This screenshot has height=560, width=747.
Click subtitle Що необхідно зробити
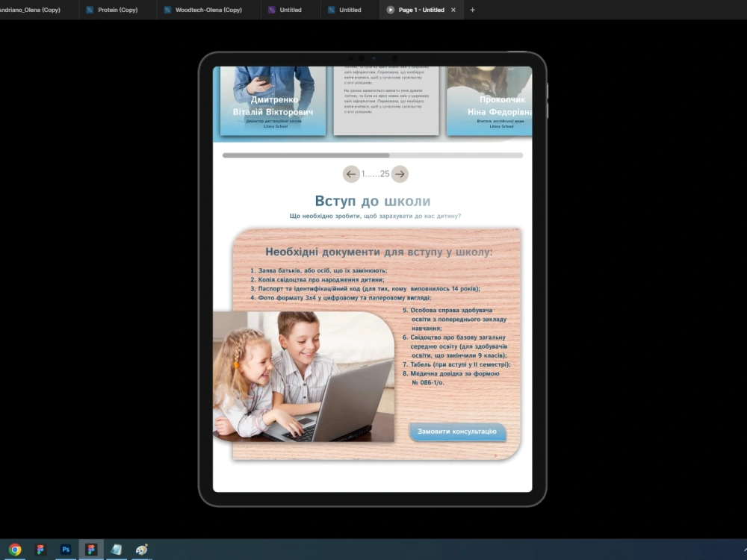click(376, 216)
